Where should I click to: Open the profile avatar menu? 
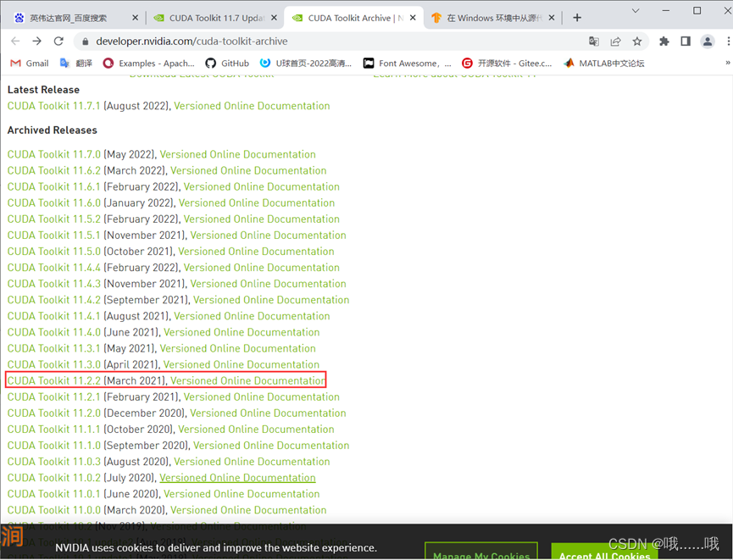[708, 42]
